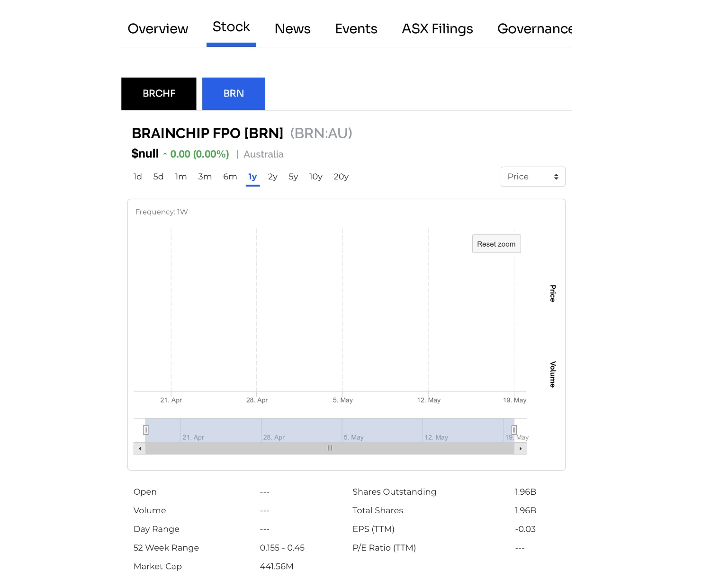Screen dimensions: 702x588
Task: Select the 2y time range
Action: [x=272, y=177]
